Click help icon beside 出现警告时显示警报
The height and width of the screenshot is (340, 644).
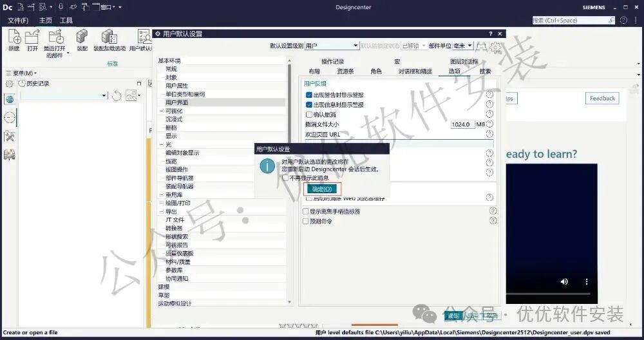point(489,95)
